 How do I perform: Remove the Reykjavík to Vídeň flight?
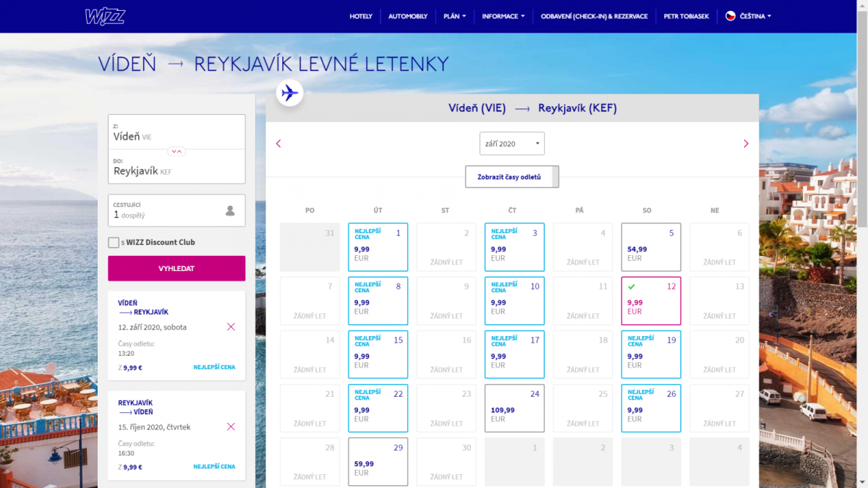[231, 427]
